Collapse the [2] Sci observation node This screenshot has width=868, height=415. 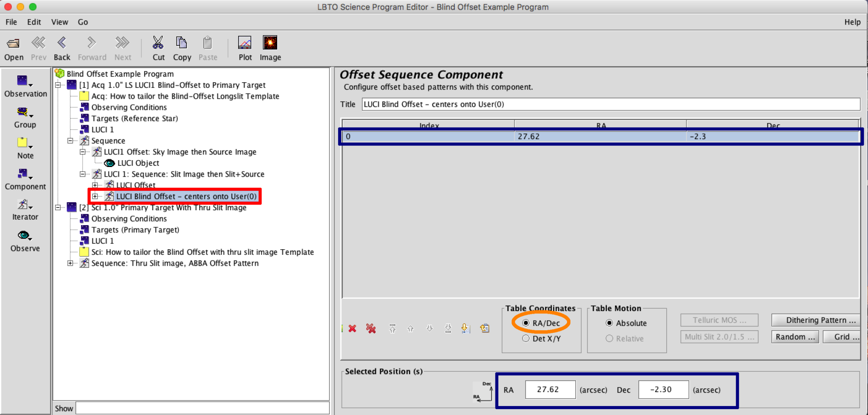tap(58, 208)
